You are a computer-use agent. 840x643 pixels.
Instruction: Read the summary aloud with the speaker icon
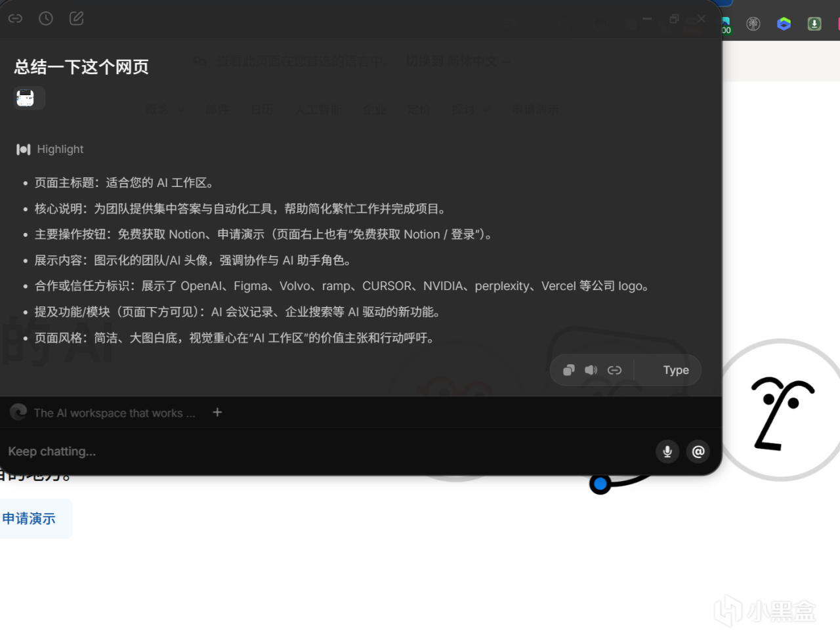[591, 370]
